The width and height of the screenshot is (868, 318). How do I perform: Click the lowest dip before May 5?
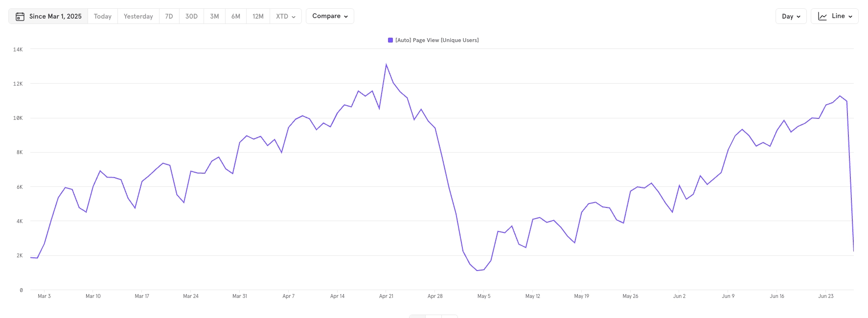pos(477,271)
